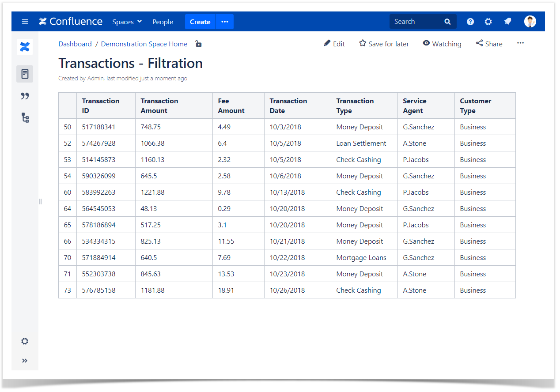Open the Blog quote icon in sidebar
The image size is (560, 392).
pyautogui.click(x=25, y=96)
